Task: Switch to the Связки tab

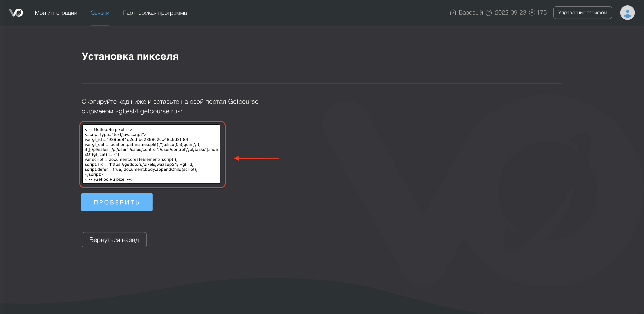Action: [100, 13]
